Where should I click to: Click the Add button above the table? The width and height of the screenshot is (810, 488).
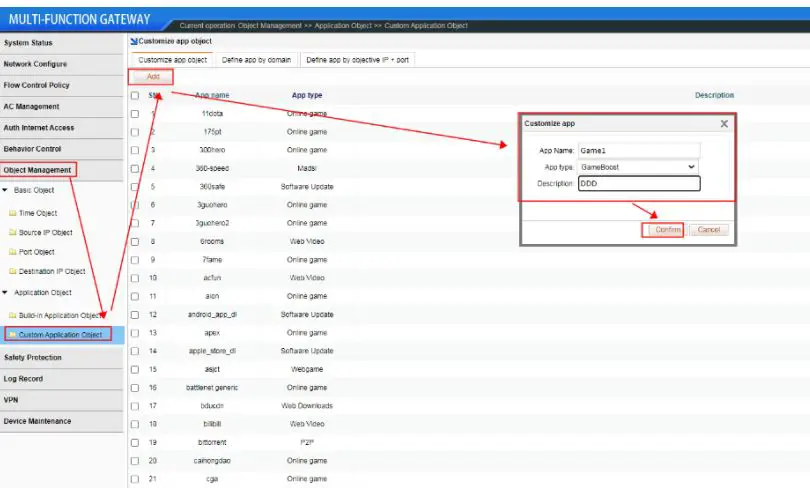[151, 76]
